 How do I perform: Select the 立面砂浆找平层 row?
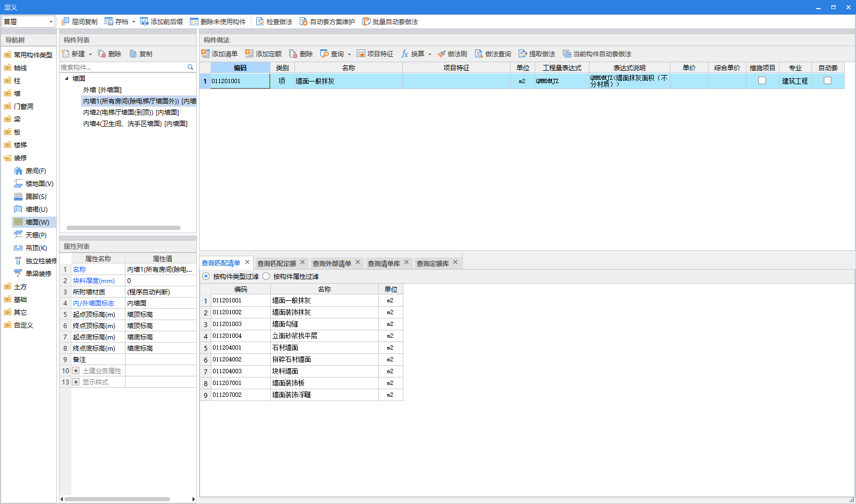pos(301,336)
